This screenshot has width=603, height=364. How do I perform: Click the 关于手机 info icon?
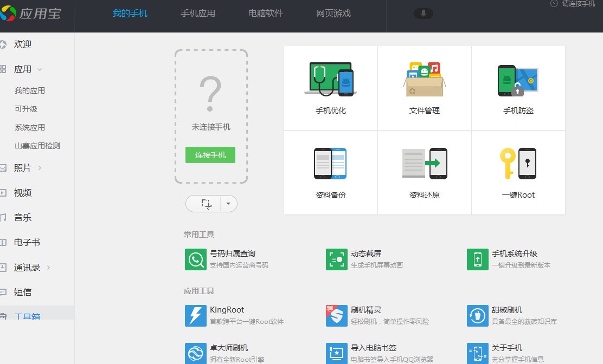pos(478,353)
